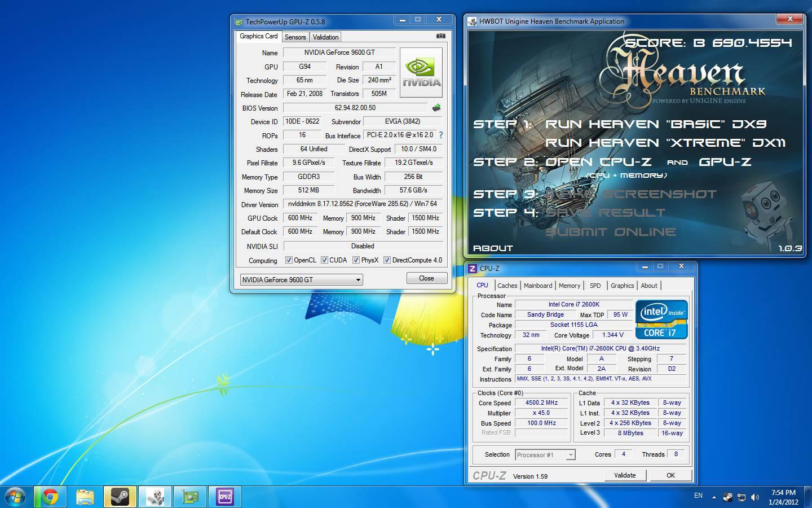The image size is (812, 508).
Task: Click the network tray icon
Action: tap(742, 497)
